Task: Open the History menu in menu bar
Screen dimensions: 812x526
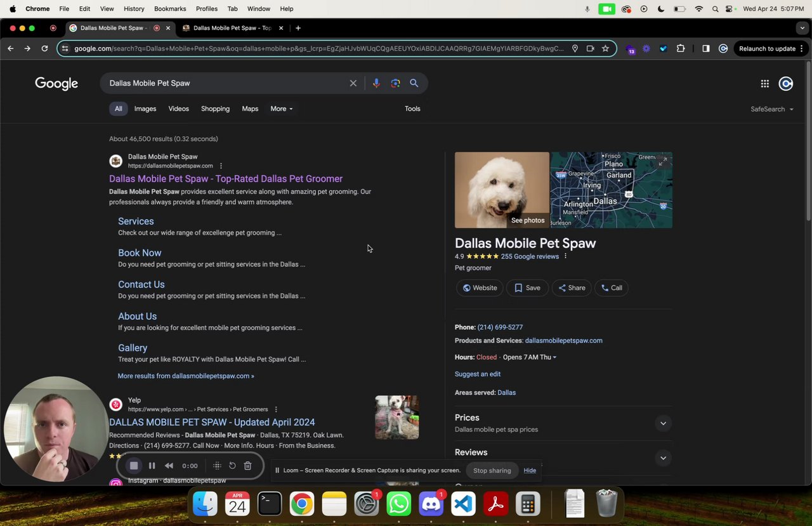Action: pos(134,9)
